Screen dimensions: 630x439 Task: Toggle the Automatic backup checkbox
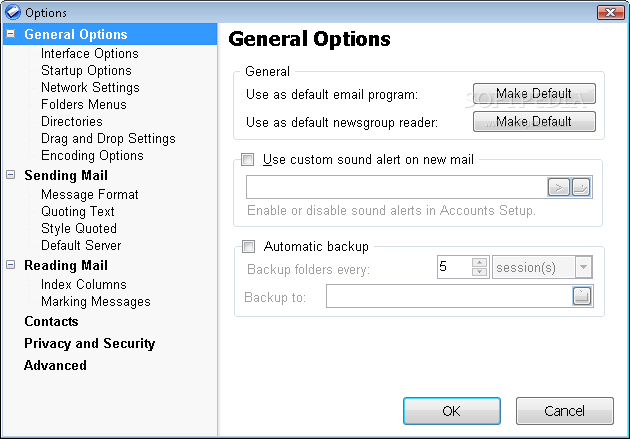tap(249, 246)
